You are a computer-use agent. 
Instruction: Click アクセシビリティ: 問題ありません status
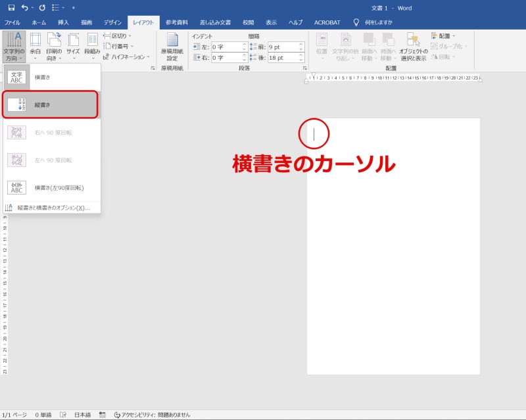point(152,415)
